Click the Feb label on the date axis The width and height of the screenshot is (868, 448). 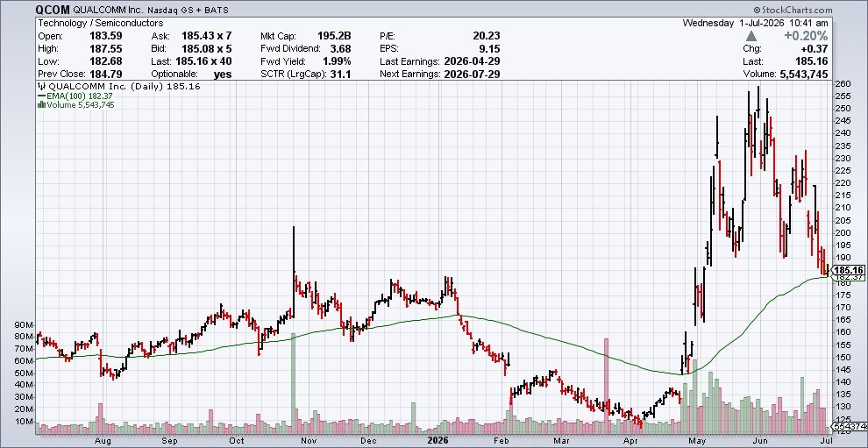[501, 441]
